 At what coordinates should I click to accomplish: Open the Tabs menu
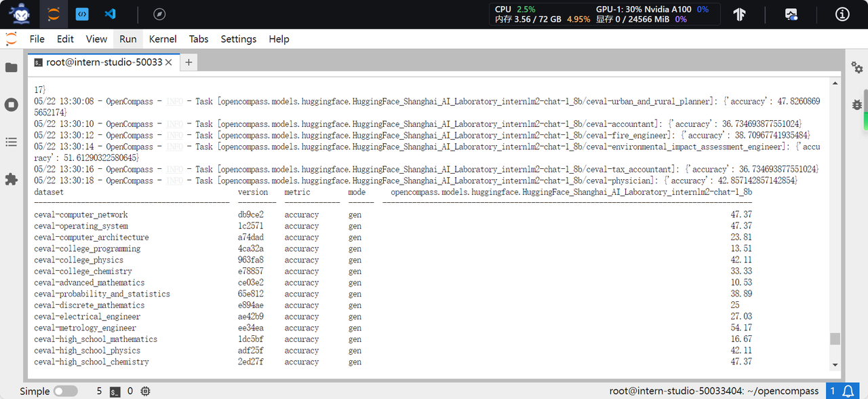(x=199, y=39)
